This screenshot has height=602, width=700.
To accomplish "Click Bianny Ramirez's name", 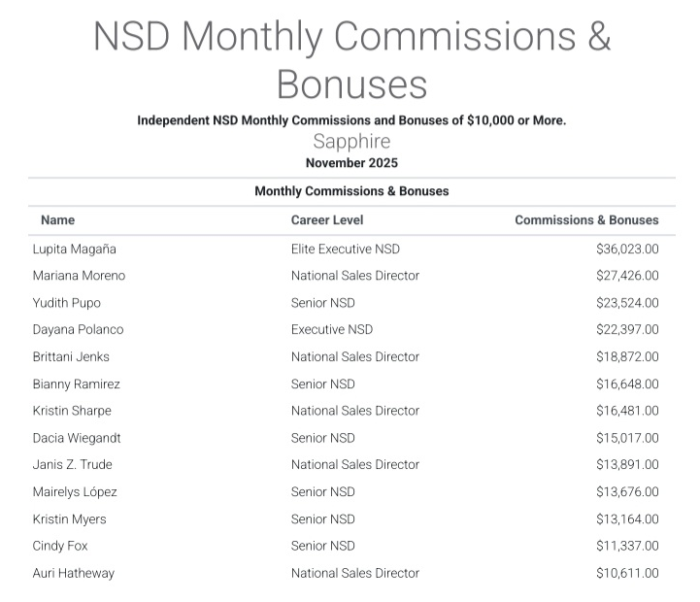I will coord(76,384).
